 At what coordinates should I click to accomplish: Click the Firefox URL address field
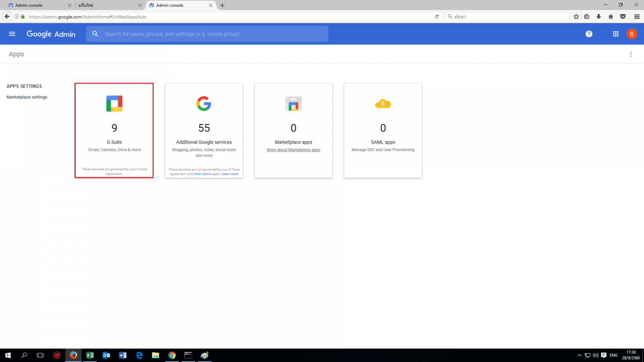click(x=229, y=16)
